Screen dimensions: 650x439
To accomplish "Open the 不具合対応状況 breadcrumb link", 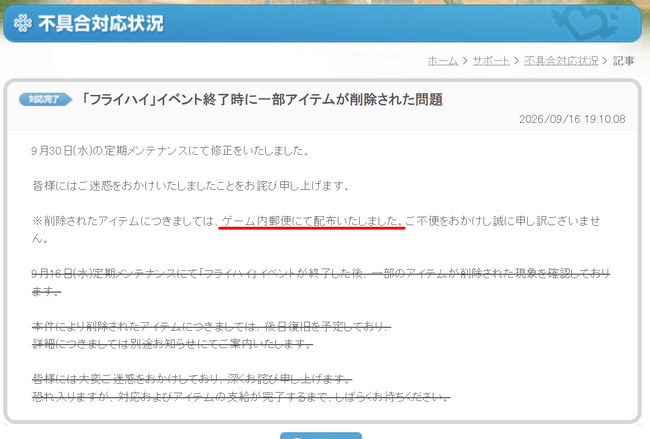I will pos(561,61).
